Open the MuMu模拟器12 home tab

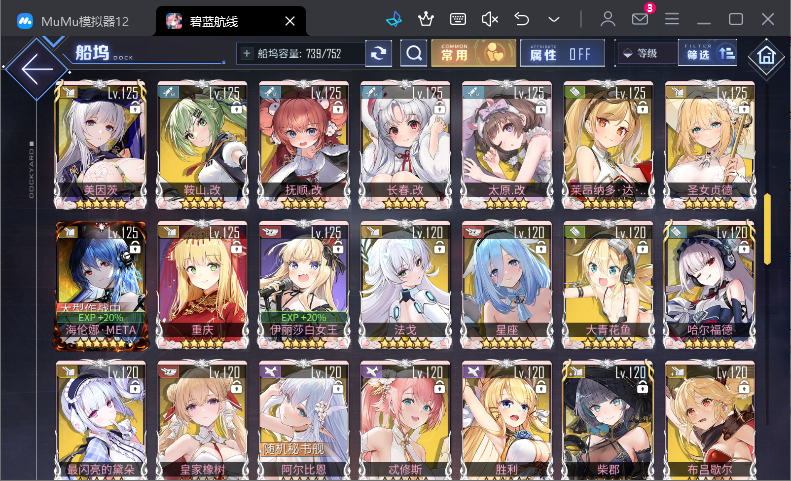tap(73, 21)
